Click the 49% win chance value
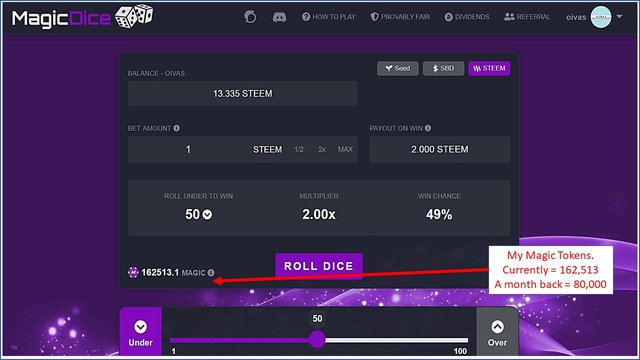 (x=439, y=214)
